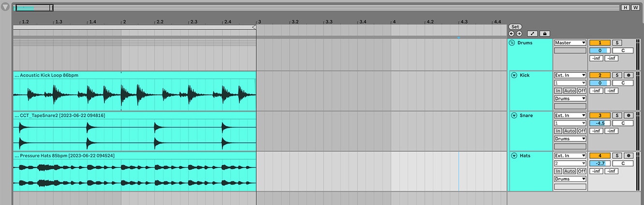Set Hats monitoring to Off

582,171
